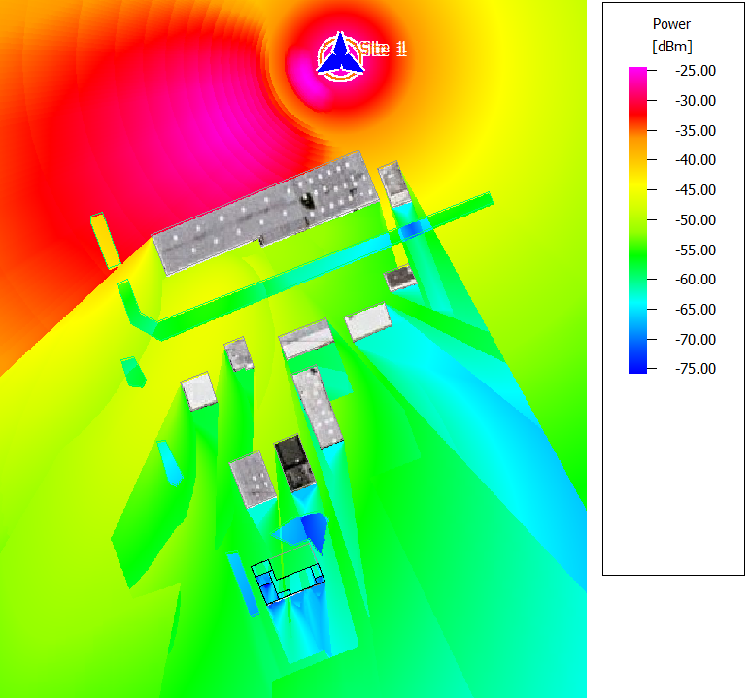Click the blue Site 1 transmitter antenna icon
The image size is (750, 700).
click(x=340, y=55)
